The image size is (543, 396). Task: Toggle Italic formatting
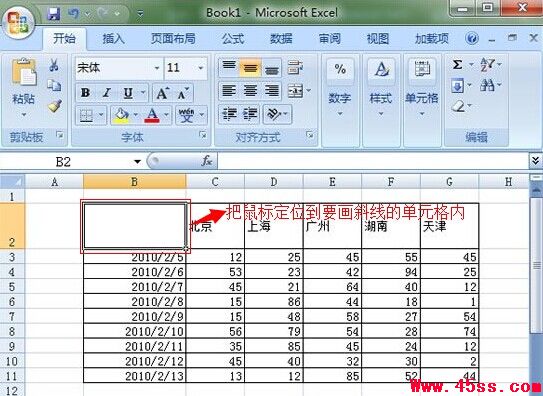[x=107, y=93]
